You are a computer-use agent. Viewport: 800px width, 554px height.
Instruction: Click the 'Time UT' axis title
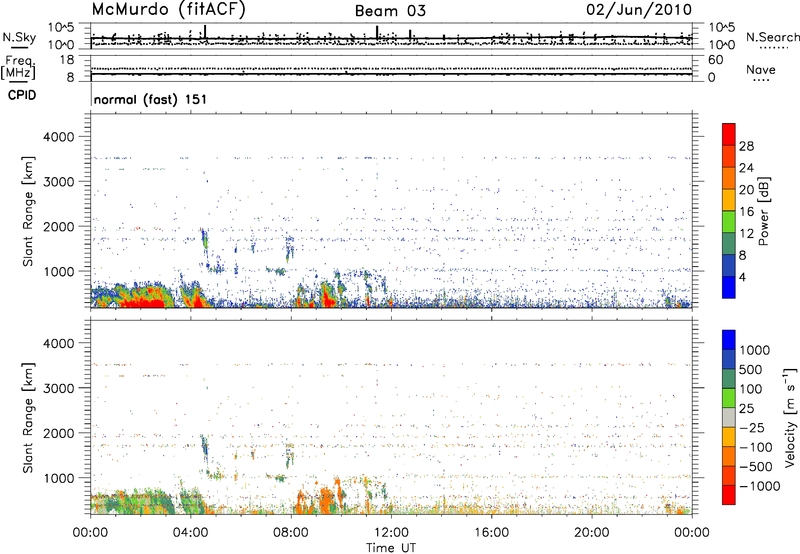tap(391, 548)
